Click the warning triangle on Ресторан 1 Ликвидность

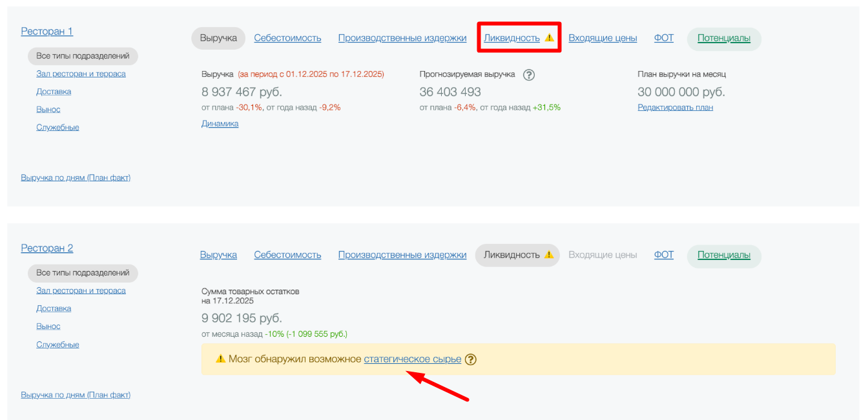(550, 38)
